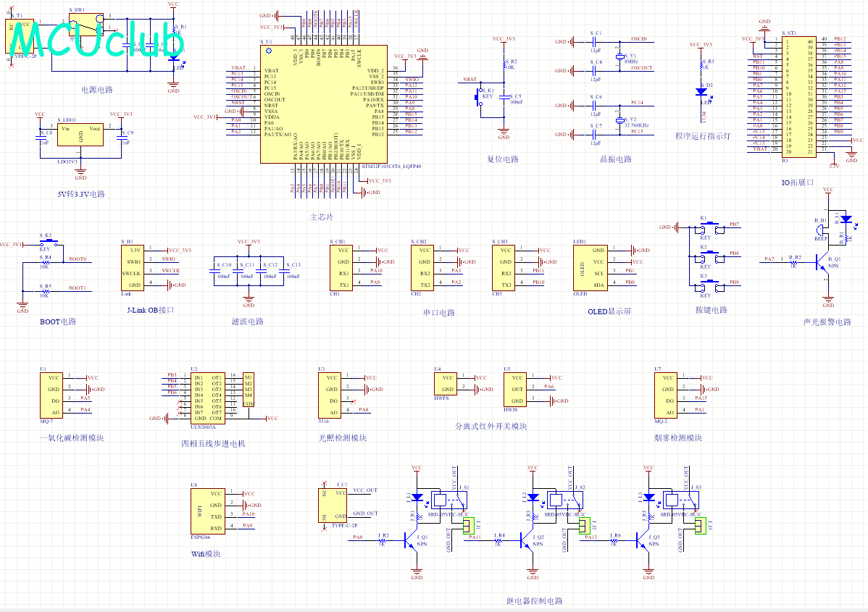Click the 分离式红外开关模块 caption
The width and height of the screenshot is (868, 612).
[491, 426]
